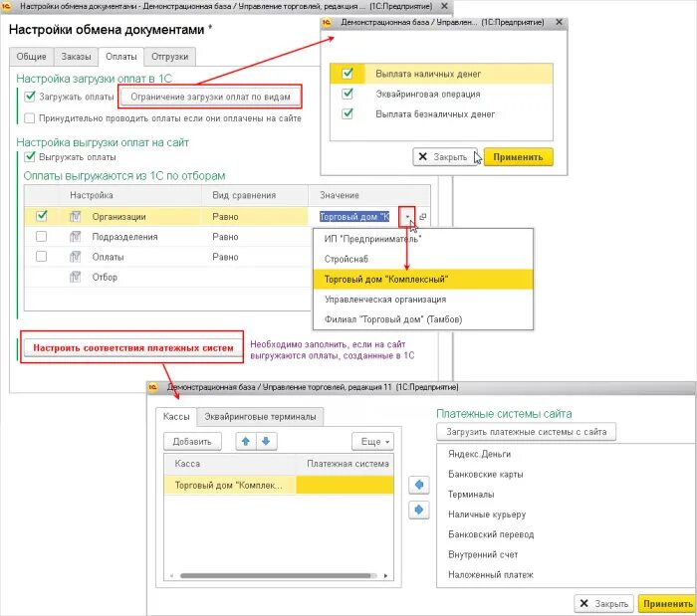Click the upper blue arrow between the lists
Viewport: 697px width, 616px height.
click(419, 484)
